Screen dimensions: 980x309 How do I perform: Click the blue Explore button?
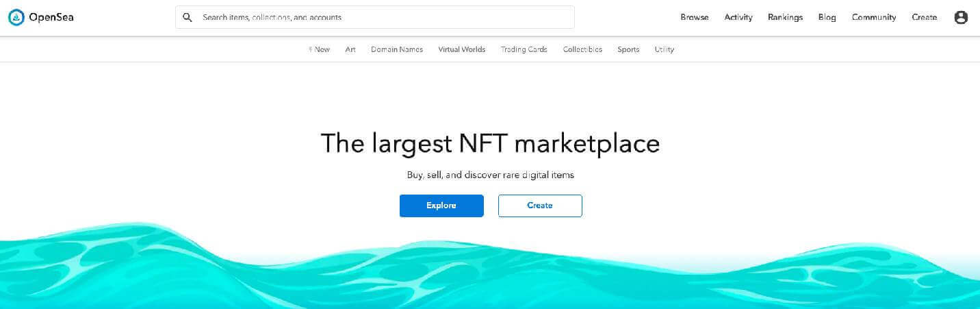tap(441, 206)
